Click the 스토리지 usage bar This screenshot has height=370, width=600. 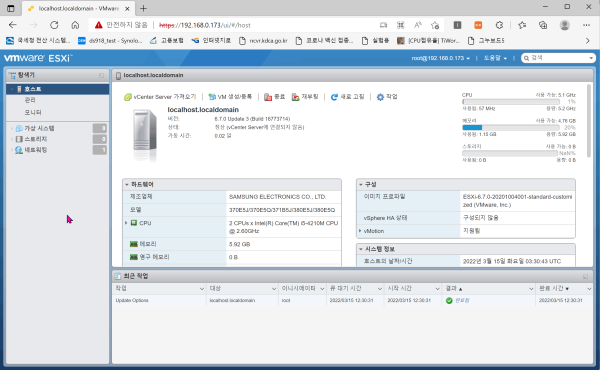pyautogui.click(x=510, y=153)
